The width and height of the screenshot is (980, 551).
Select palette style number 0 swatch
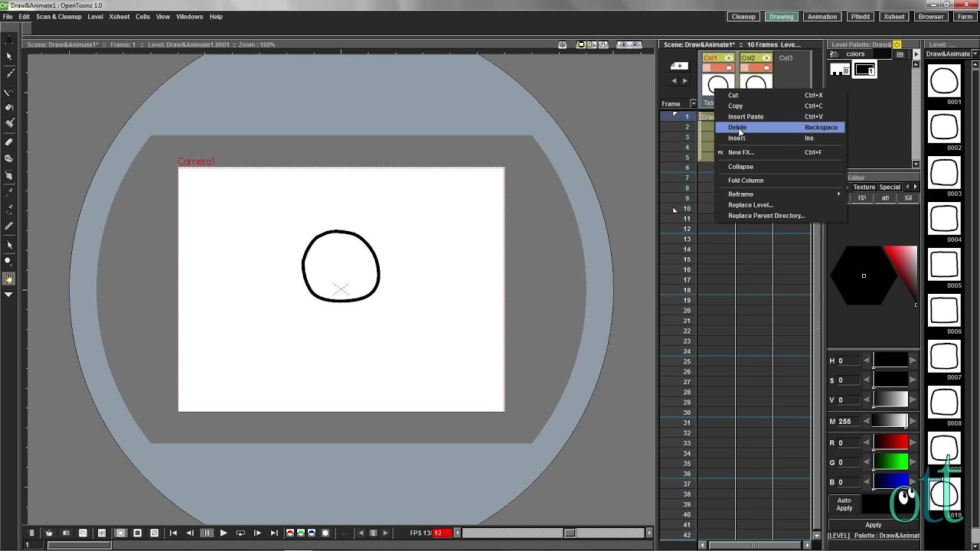pos(840,70)
